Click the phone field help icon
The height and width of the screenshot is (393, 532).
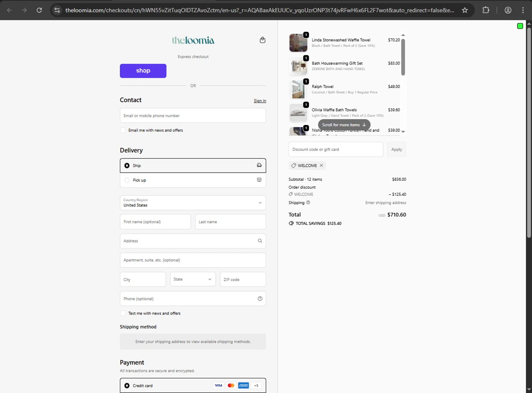tap(260, 299)
